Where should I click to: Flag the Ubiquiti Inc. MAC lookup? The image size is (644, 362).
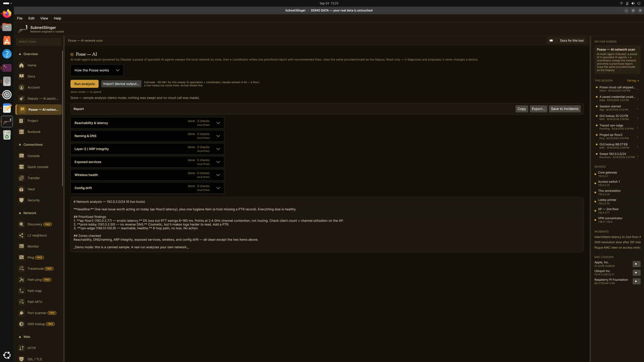(x=636, y=273)
